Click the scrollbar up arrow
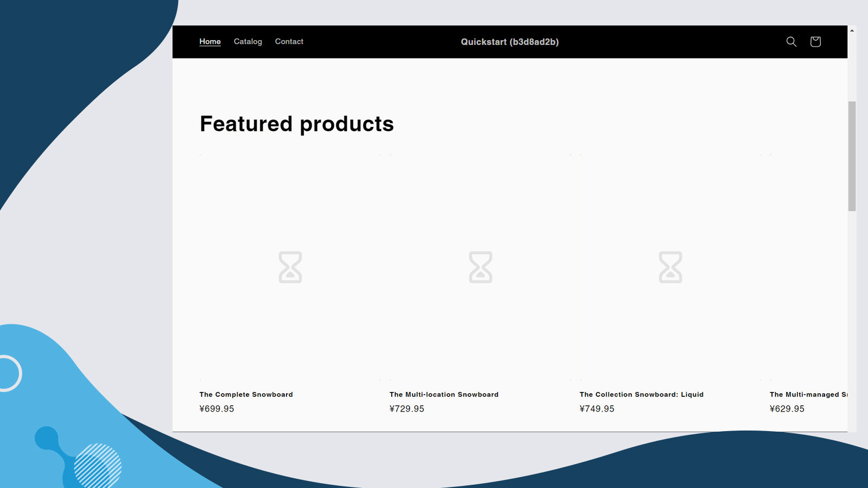Viewport: 868px width, 488px height. [x=852, y=30]
